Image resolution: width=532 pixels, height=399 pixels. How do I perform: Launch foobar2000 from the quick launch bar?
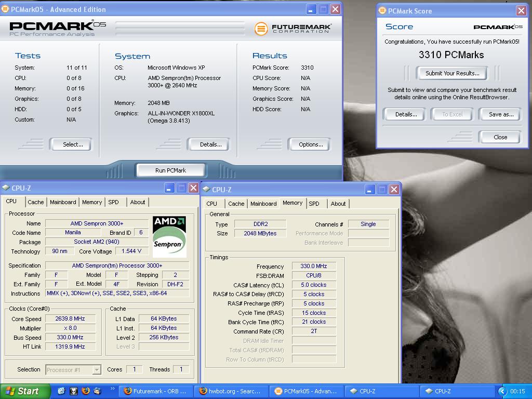click(x=74, y=391)
